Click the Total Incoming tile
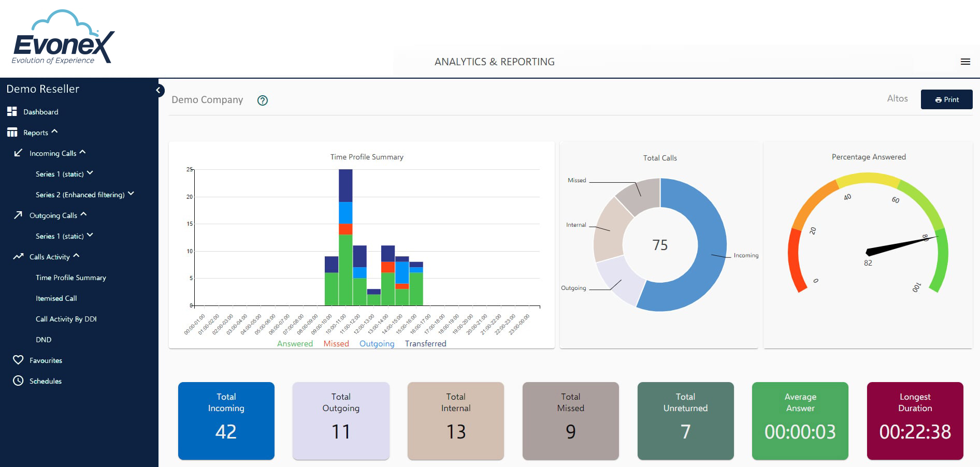Screen dimensions: 980x467 226,420
